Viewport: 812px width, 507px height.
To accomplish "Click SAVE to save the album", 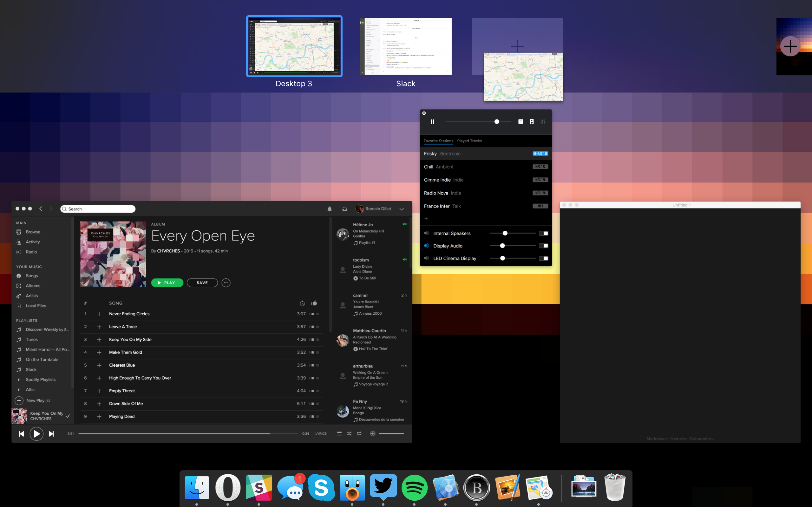I will 202,283.
